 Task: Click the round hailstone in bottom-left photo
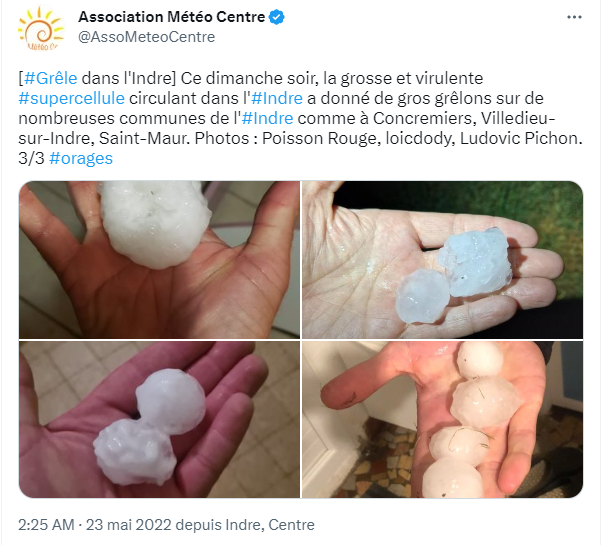[171, 401]
